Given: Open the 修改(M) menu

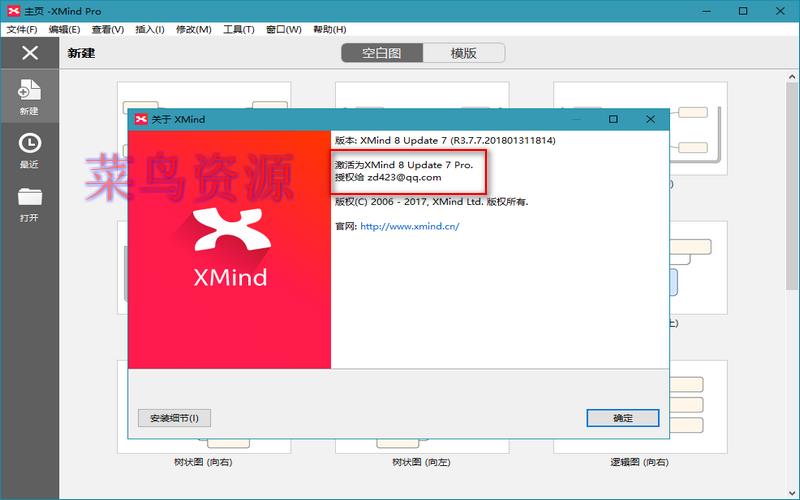Looking at the screenshot, I should (193, 29).
